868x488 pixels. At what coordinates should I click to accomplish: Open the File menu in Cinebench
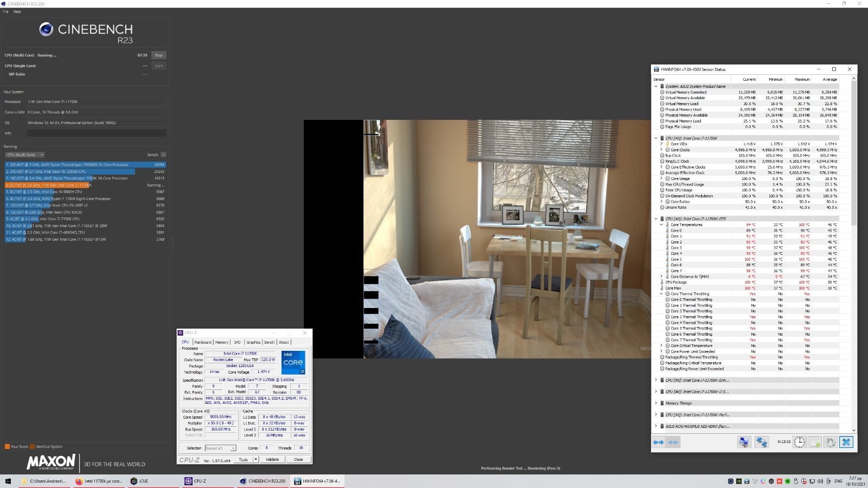click(x=5, y=11)
